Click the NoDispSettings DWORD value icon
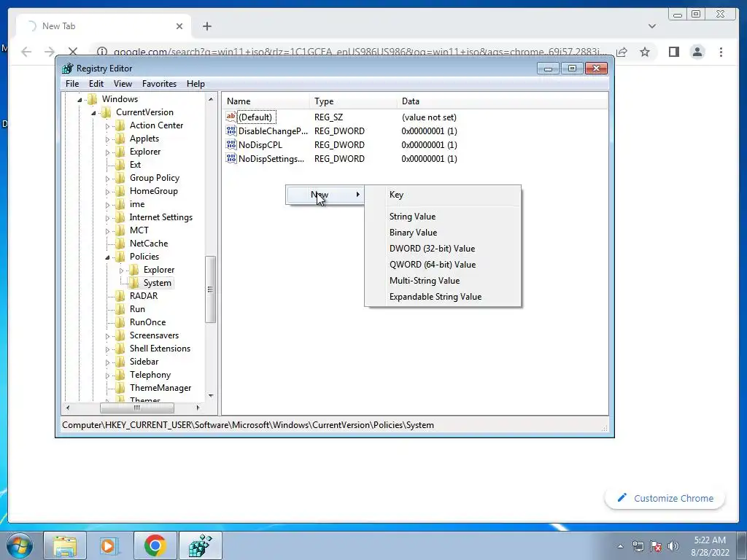 click(x=231, y=158)
